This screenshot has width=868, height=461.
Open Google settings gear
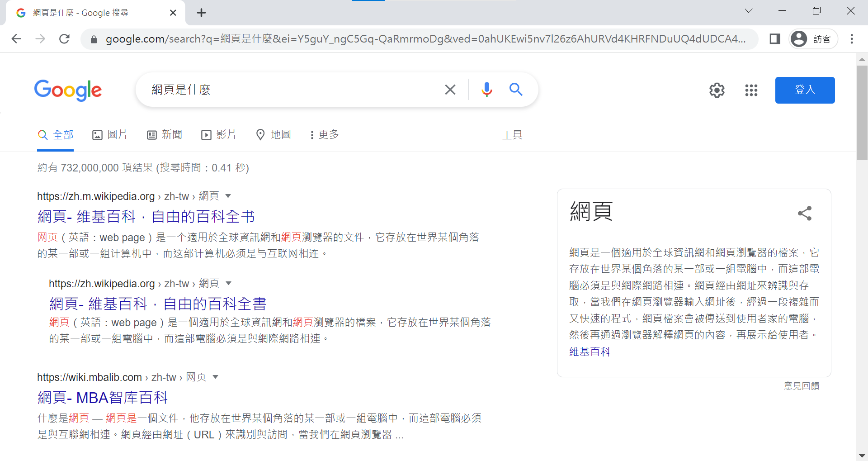point(717,90)
